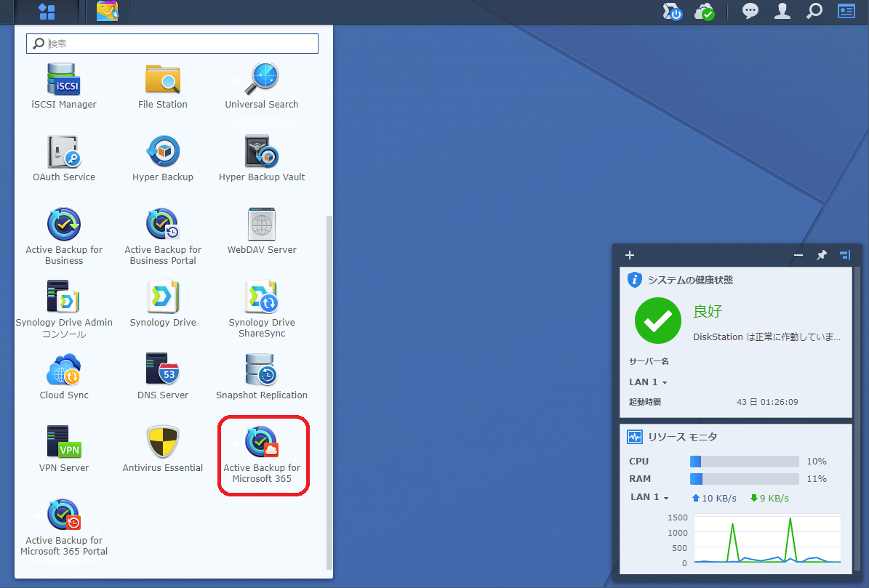
Task: Click the DiskStation status message
Action: pos(767,337)
